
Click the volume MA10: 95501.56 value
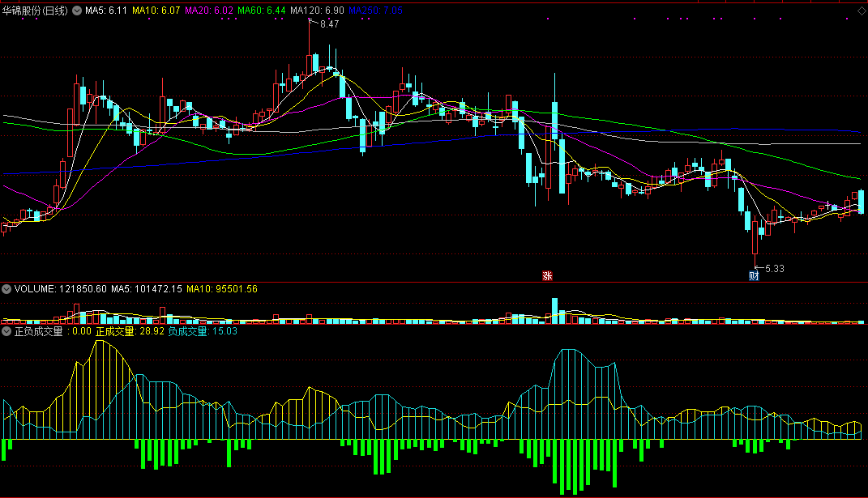pos(222,289)
